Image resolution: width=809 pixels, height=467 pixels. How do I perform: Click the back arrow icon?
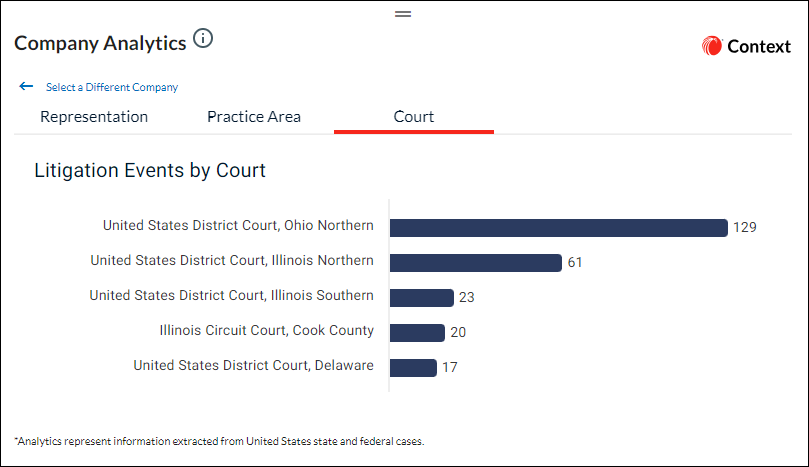[x=26, y=86]
